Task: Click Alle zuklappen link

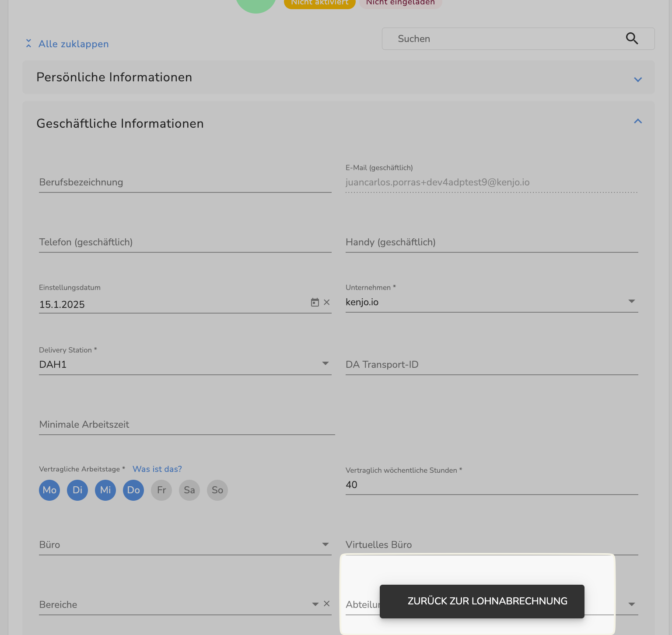Action: point(73,44)
